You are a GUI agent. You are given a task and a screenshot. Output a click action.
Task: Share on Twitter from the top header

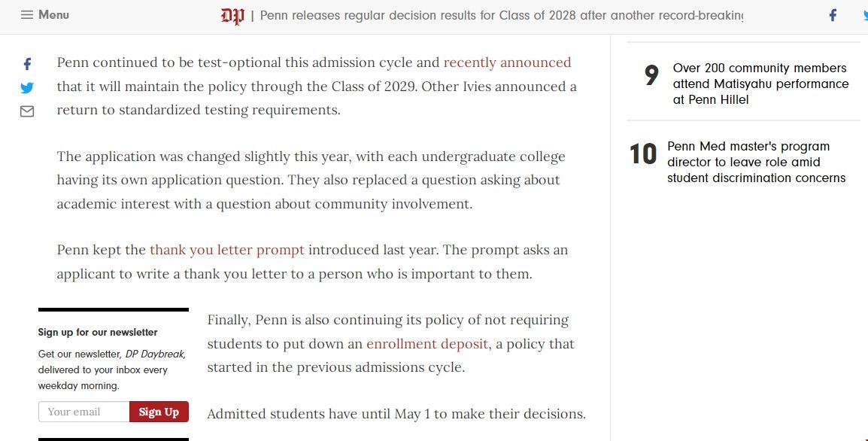863,15
